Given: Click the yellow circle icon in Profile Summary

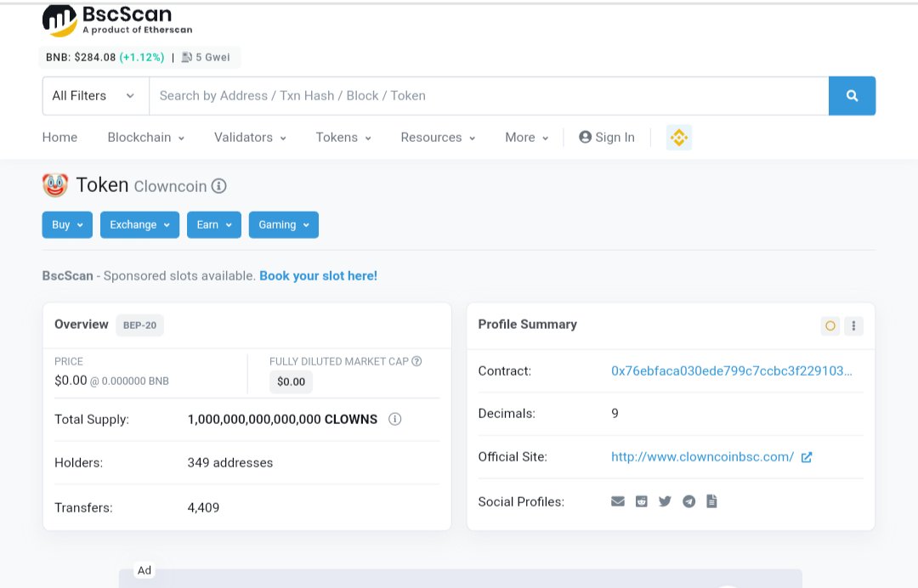Looking at the screenshot, I should [x=830, y=326].
